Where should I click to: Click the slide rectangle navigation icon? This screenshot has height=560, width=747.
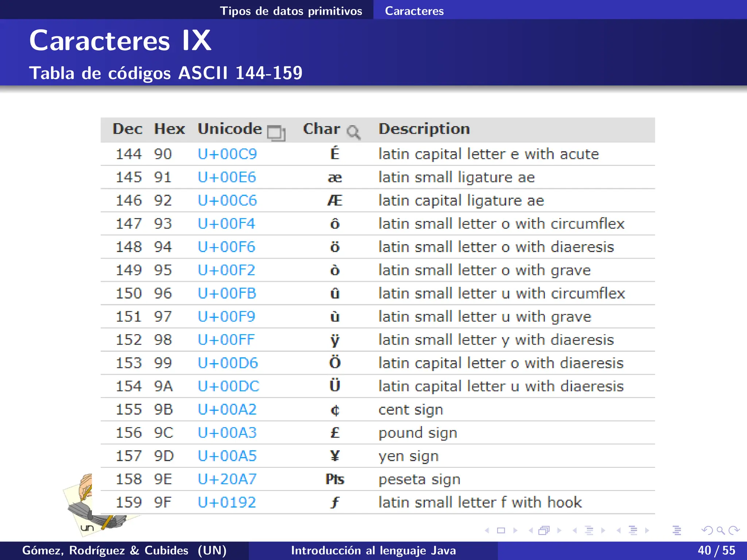501,530
